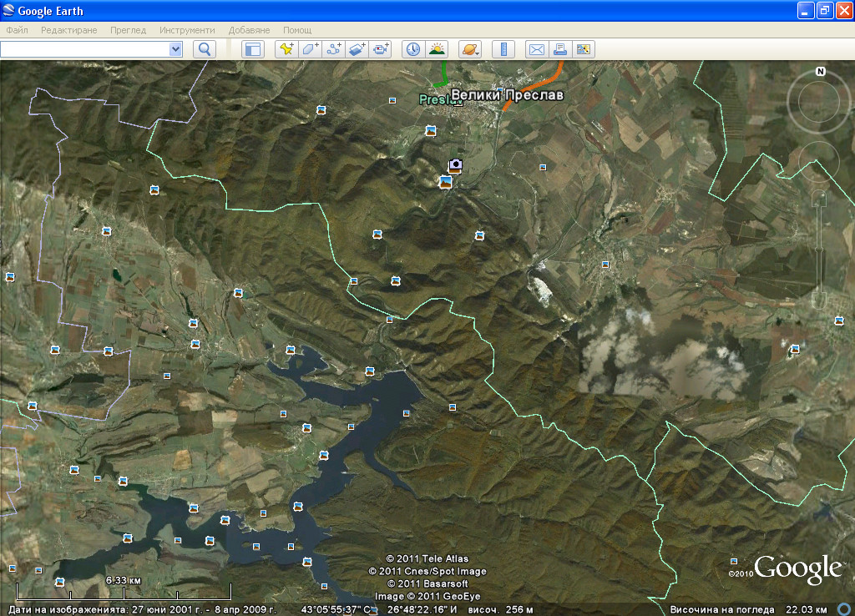The height and width of the screenshot is (616, 855).
Task: Click View in Google Maps icon
Action: (584, 49)
